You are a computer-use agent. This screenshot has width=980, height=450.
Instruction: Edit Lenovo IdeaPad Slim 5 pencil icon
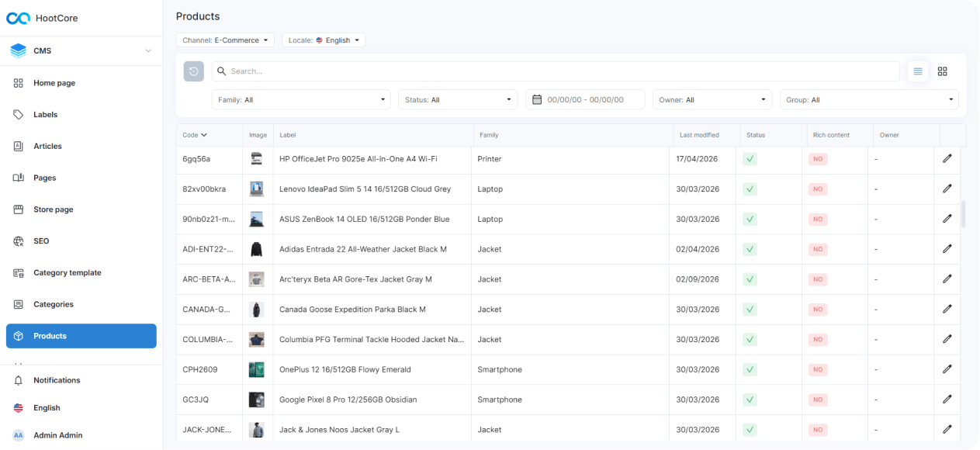point(947,189)
